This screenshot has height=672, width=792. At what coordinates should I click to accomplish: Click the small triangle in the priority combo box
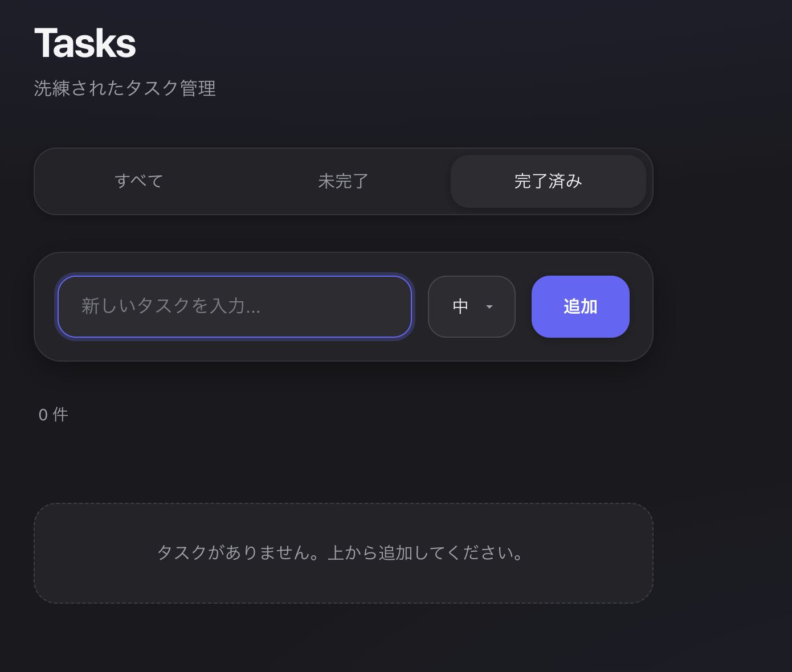[489, 307]
